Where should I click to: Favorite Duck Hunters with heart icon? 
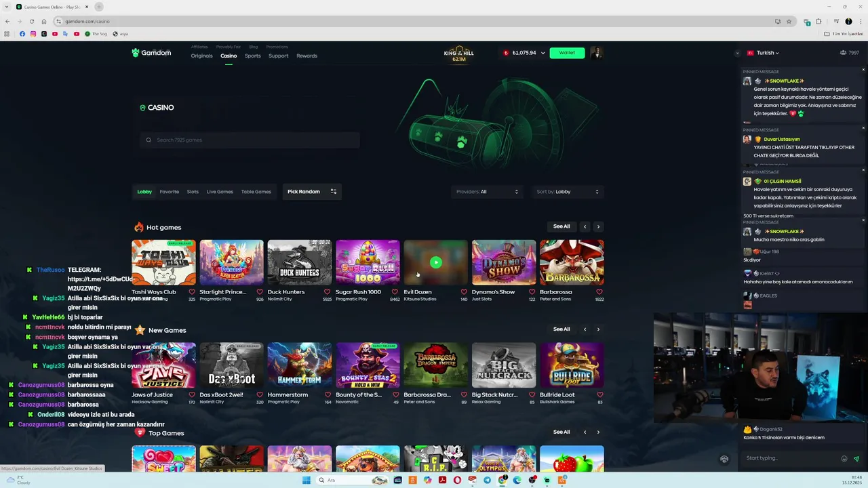click(328, 292)
